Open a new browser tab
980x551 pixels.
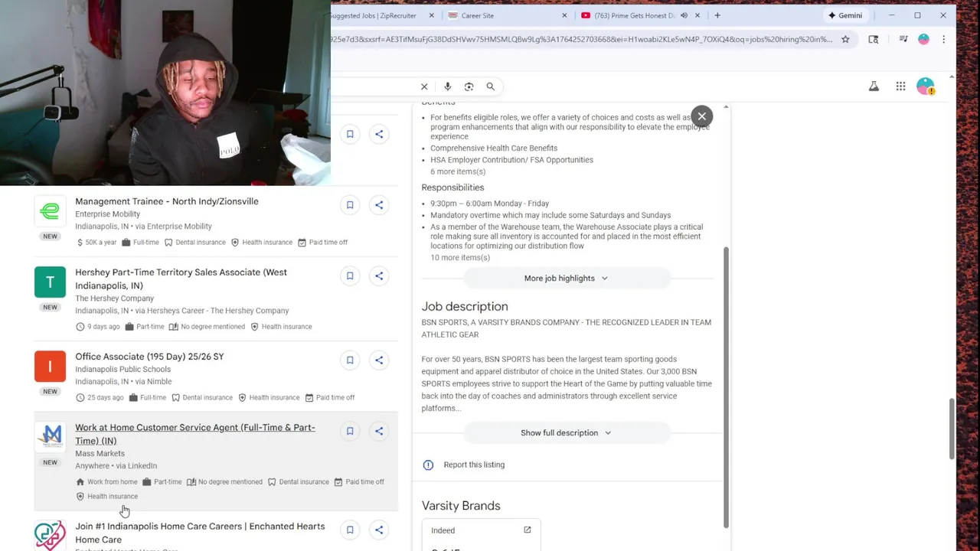point(717,15)
